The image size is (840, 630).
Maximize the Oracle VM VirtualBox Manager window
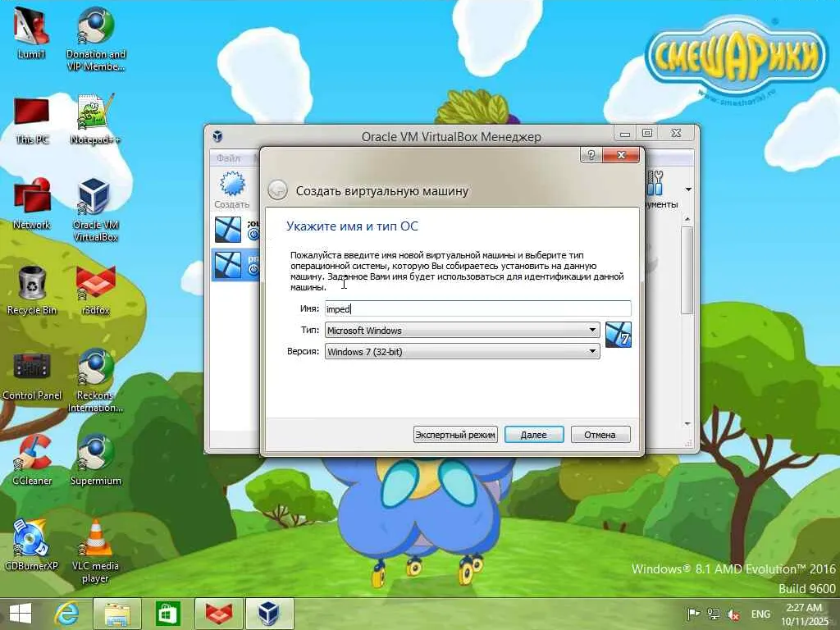point(647,133)
